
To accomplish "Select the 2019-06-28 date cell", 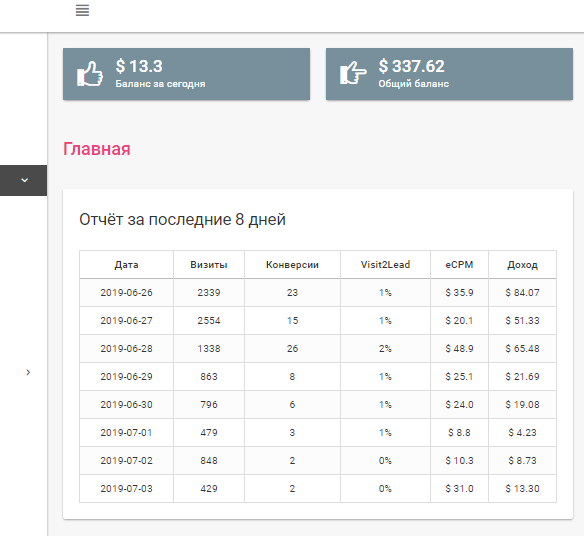I will [126, 349].
